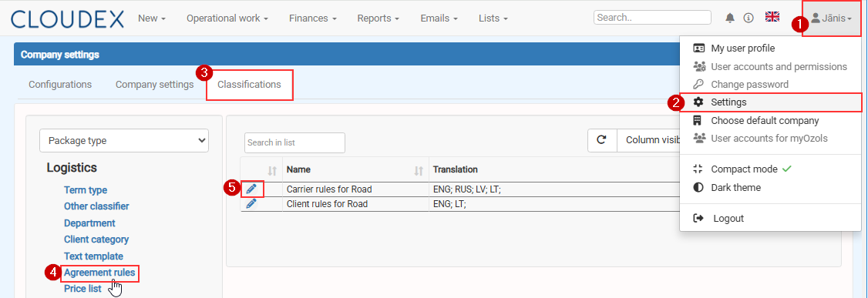
Task: Edit Client rules for Road with pencil icon
Action: 251,203
